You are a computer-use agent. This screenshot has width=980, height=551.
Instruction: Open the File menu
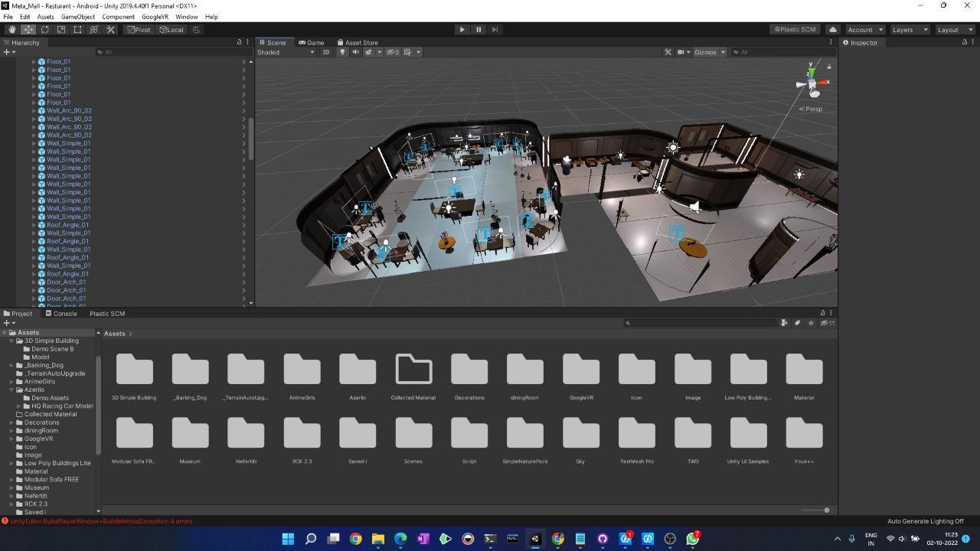tap(8, 16)
